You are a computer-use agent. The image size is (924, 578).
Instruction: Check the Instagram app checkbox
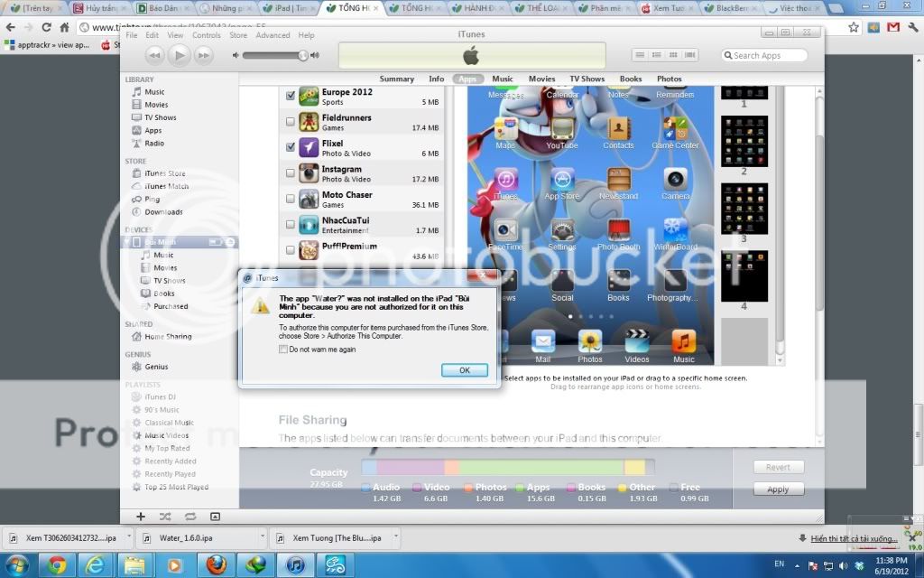(x=290, y=172)
